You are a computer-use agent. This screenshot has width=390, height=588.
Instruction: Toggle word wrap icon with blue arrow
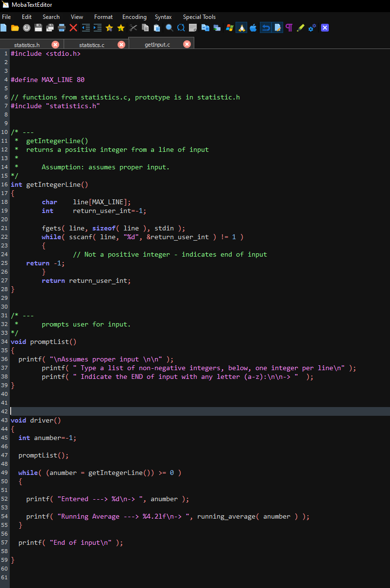266,28
